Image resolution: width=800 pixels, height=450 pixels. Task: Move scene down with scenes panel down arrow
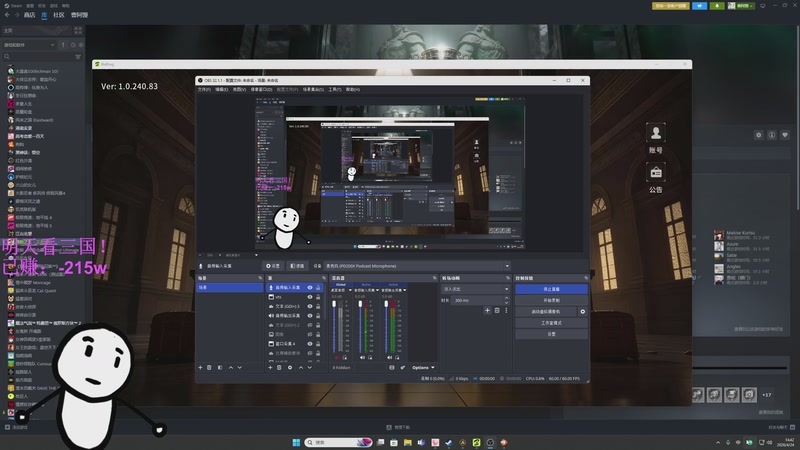(240, 367)
